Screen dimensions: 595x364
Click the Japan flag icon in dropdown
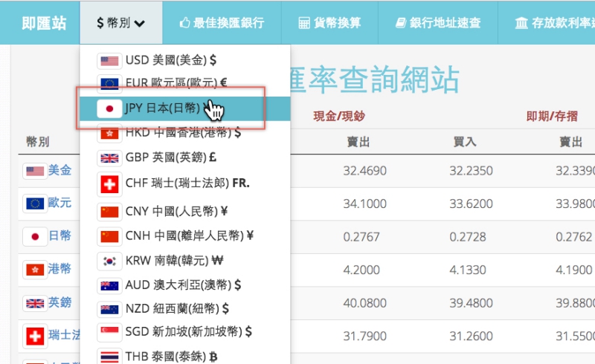point(109,108)
